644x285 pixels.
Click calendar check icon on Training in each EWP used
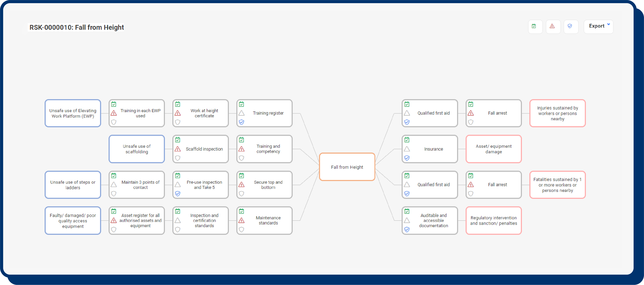(x=114, y=104)
